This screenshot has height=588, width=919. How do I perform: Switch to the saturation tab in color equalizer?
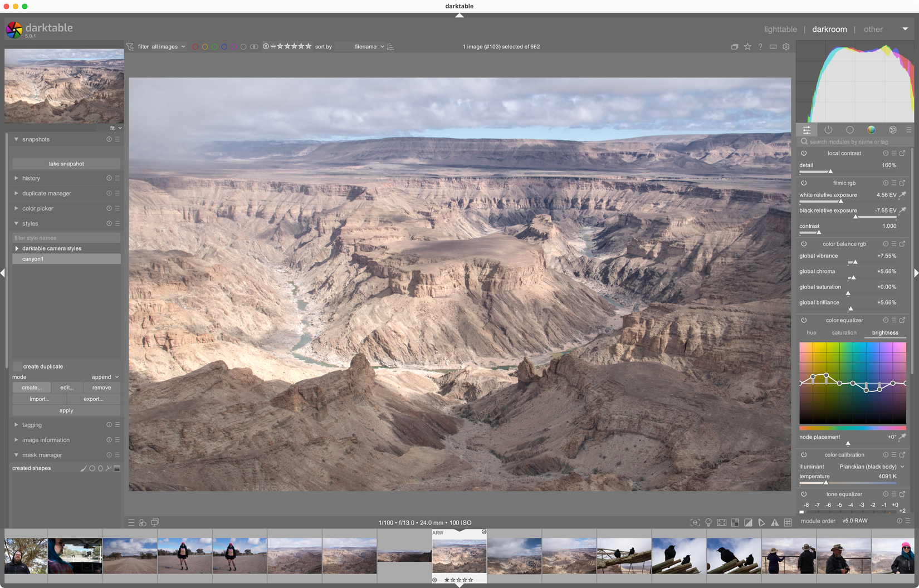pyautogui.click(x=844, y=332)
